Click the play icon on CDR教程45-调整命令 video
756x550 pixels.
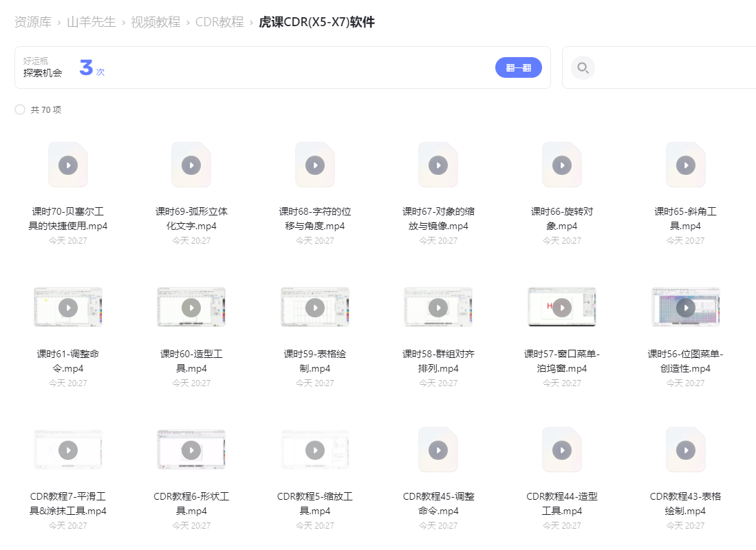click(438, 449)
